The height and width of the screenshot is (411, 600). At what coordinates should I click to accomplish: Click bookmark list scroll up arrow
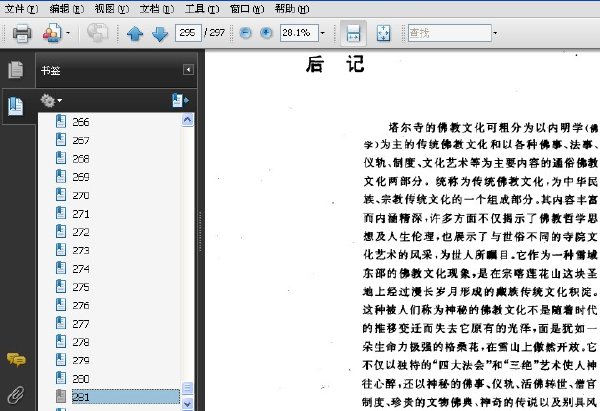[187, 120]
